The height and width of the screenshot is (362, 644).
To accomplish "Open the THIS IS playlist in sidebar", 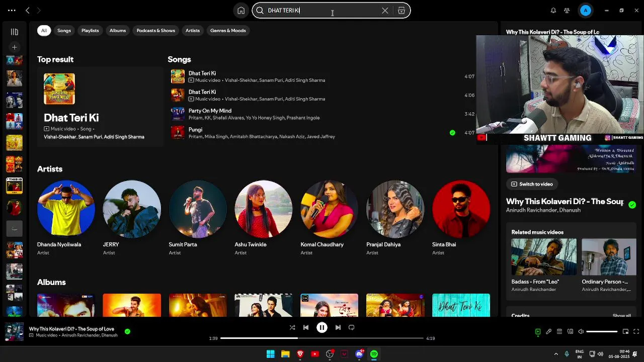I will coord(14,186).
